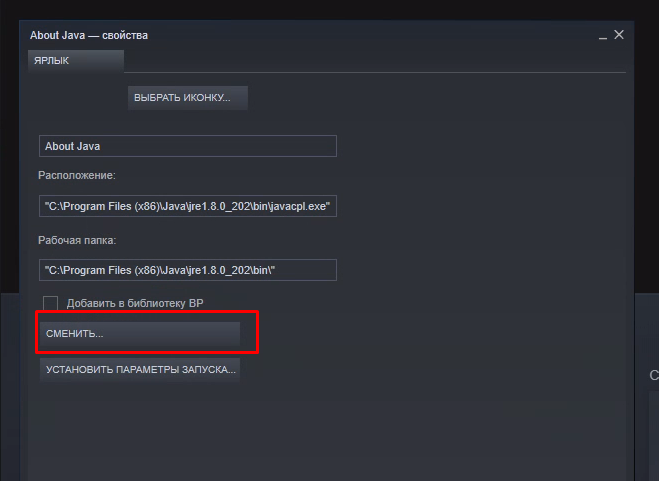Image resolution: width=659 pixels, height=481 pixels.
Task: Click the About Java — свойства window title
Action: tap(89, 36)
